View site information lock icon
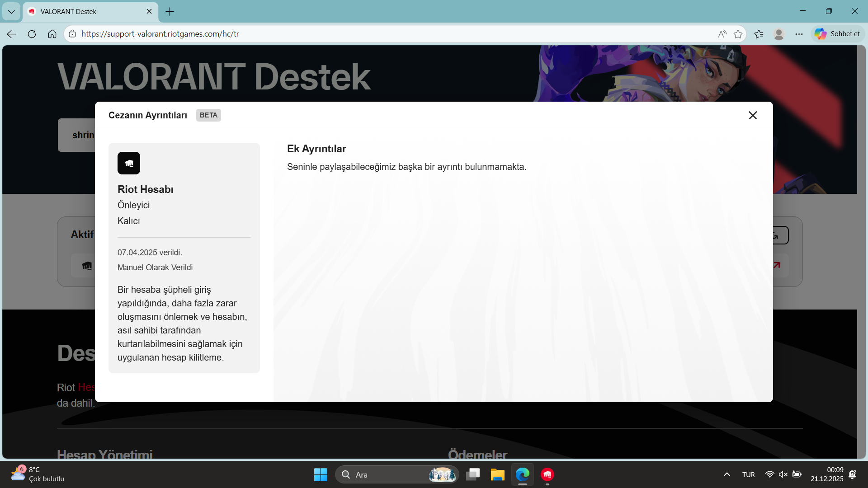This screenshot has width=868, height=488. (72, 34)
